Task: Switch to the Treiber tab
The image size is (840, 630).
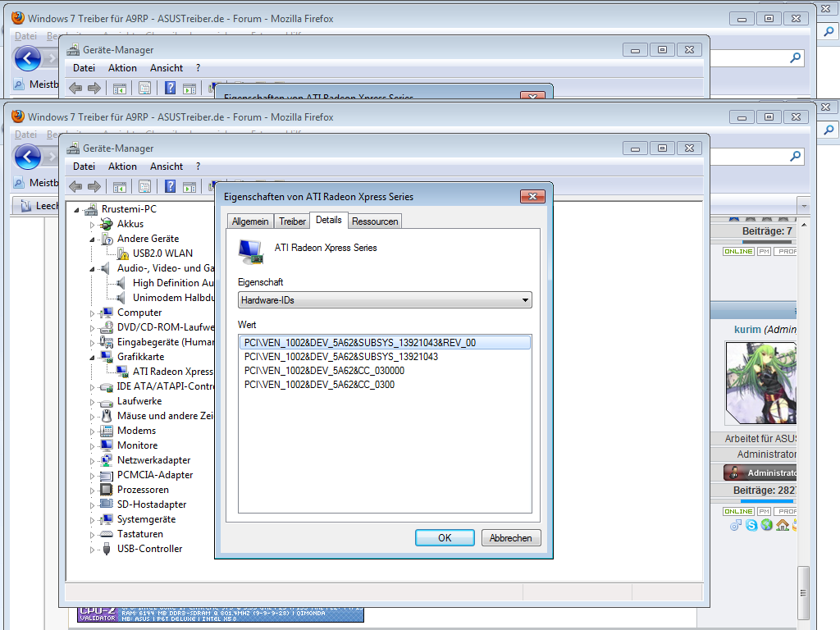Action: click(292, 221)
